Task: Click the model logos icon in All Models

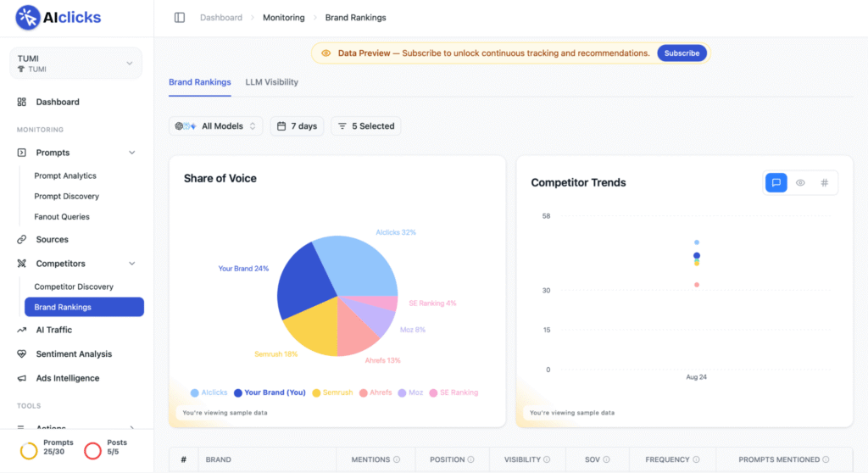Action: (x=186, y=126)
